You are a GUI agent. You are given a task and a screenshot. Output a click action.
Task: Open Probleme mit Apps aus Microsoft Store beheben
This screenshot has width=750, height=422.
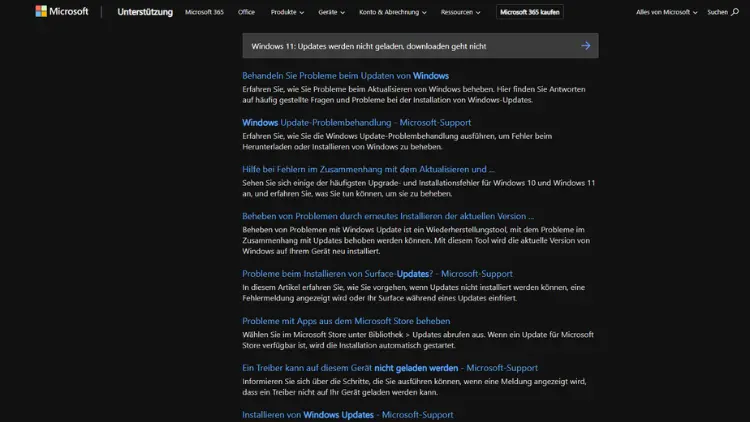pyautogui.click(x=346, y=321)
